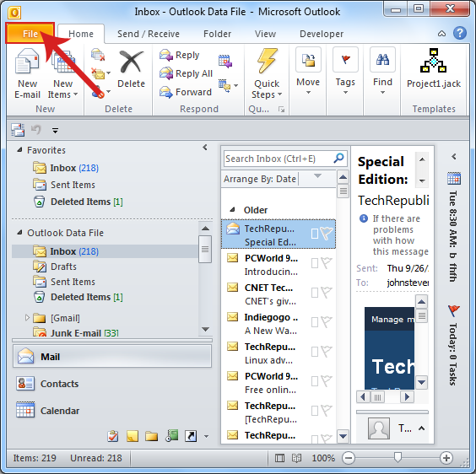The height and width of the screenshot is (474, 476).
Task: Reply with a meeting request icon
Action: coord(225,61)
